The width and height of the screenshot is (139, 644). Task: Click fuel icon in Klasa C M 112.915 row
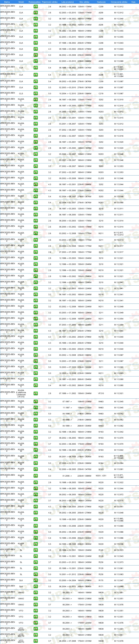[36, 118]
